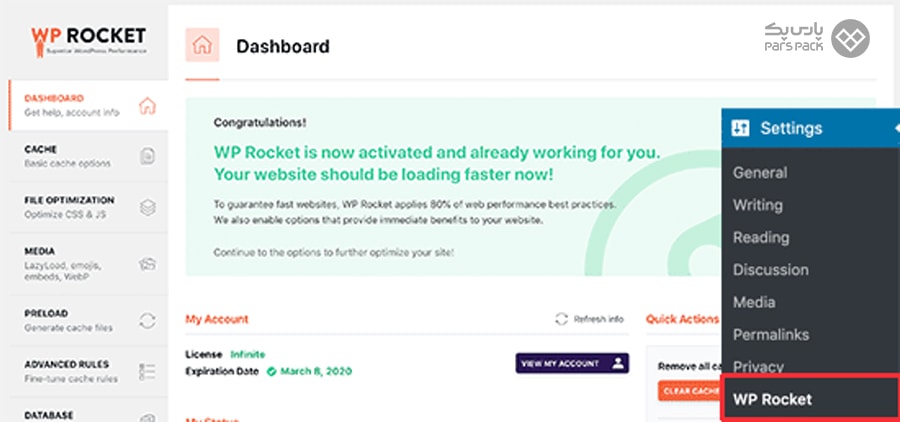
Task: Click the WP Rocket logo
Action: pyautogui.click(x=88, y=40)
